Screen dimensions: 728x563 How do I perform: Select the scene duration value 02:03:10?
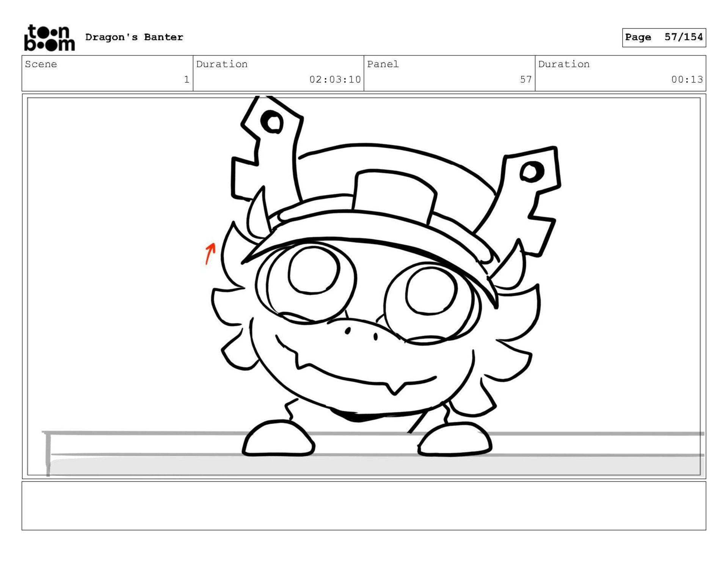coord(335,79)
